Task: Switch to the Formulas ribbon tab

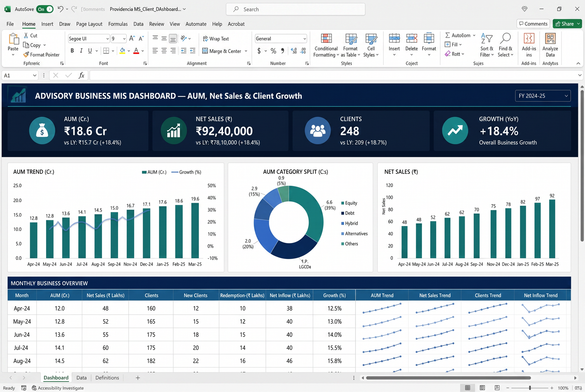Action: tap(118, 24)
